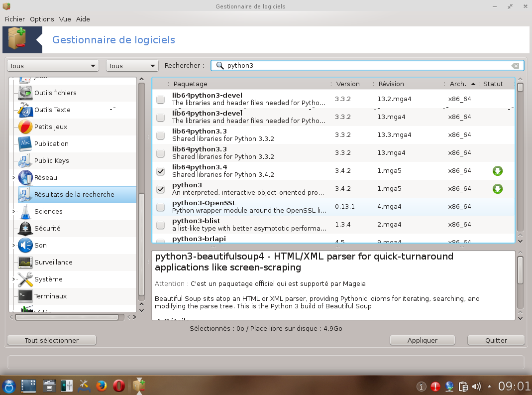The width and height of the screenshot is (532, 395).
Task: Click the Sécurité hat icon
Action: [25, 229]
